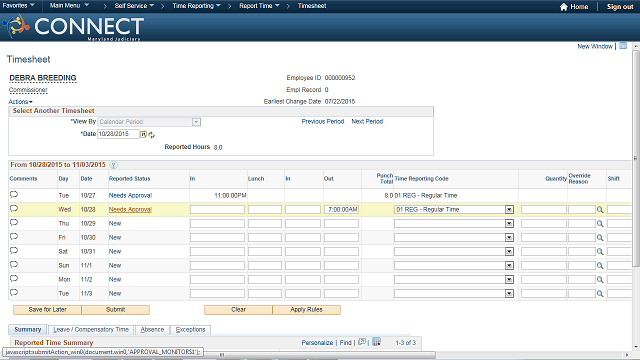This screenshot has width=640, height=360.
Task: Expand Time Reporting Code dropdown for Tue 11/3
Action: [509, 293]
